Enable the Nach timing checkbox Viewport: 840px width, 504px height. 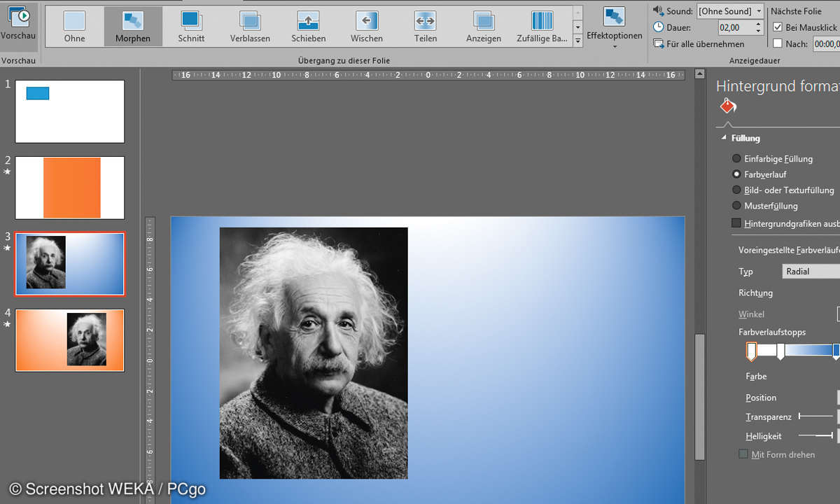click(x=778, y=43)
